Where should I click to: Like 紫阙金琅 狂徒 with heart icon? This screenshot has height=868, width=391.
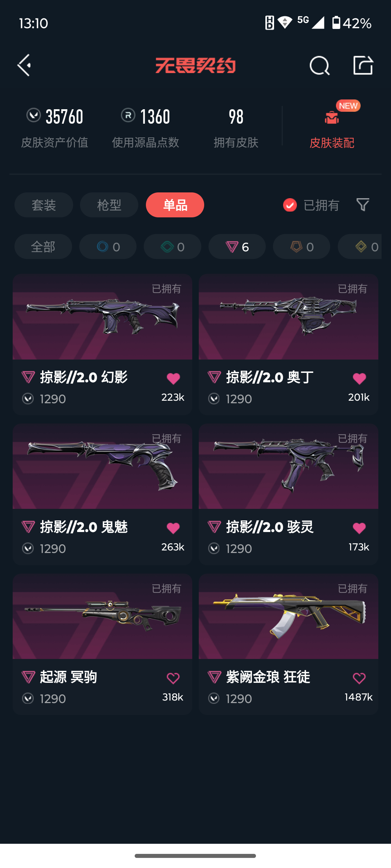(x=359, y=678)
